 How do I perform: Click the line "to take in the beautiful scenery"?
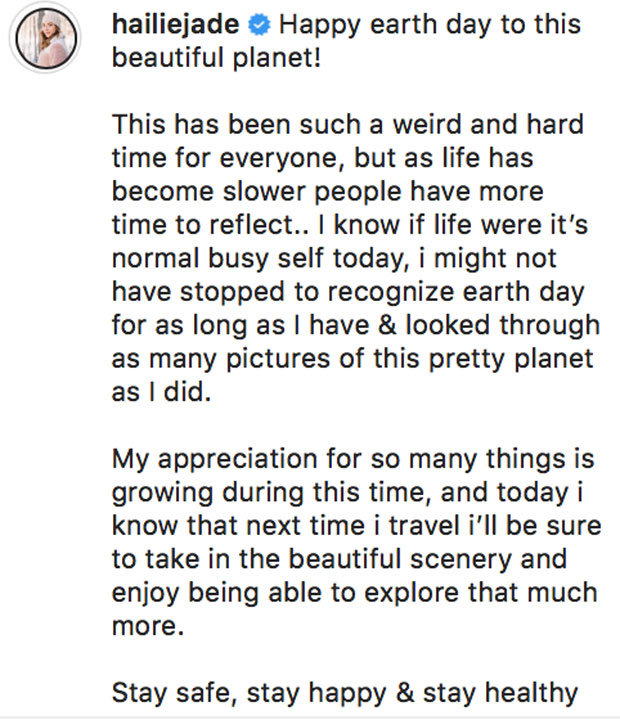pyautogui.click(x=340, y=558)
